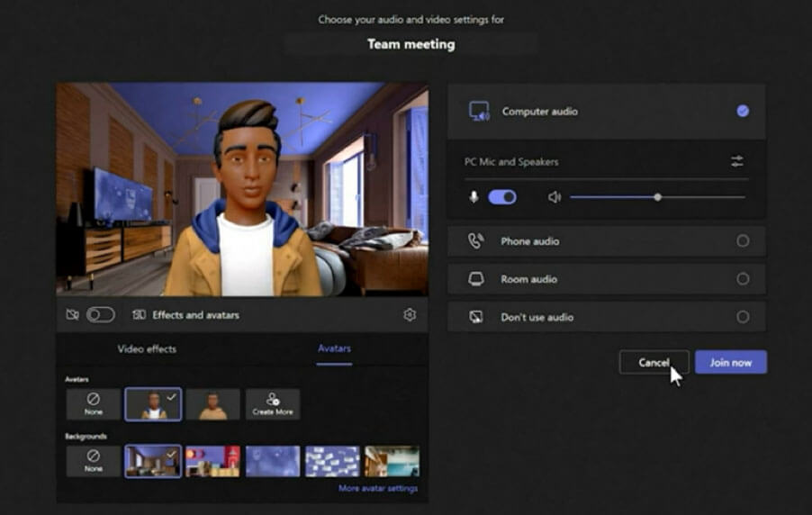Click the Cancel button

pos(654,362)
